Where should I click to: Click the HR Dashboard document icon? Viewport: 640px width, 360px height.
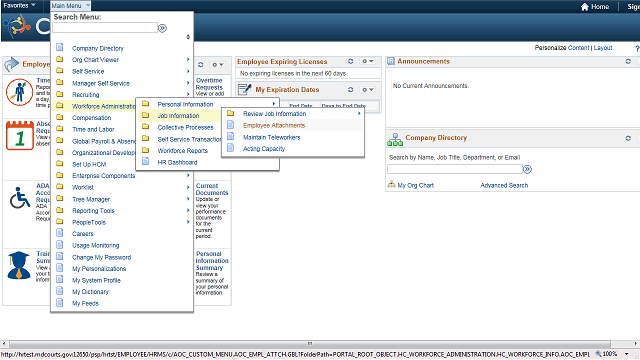click(145, 162)
